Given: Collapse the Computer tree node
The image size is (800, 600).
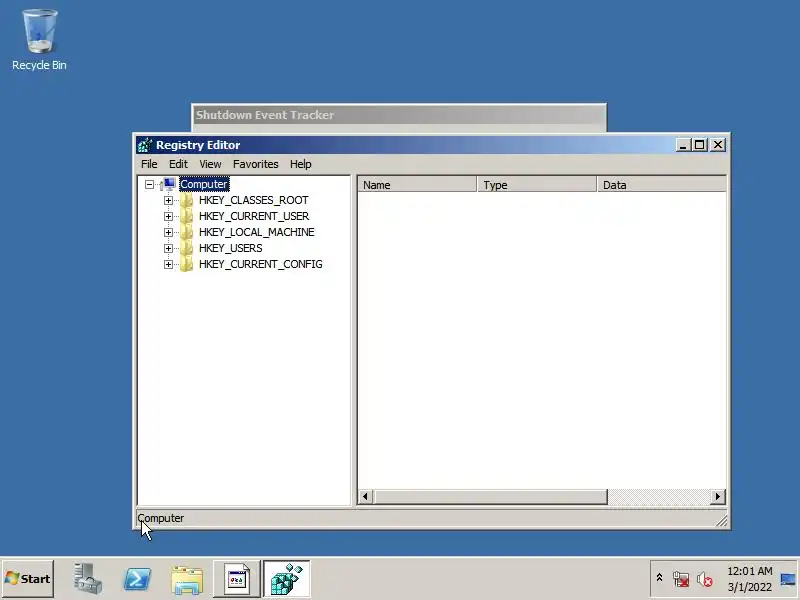Looking at the screenshot, I should tap(149, 184).
